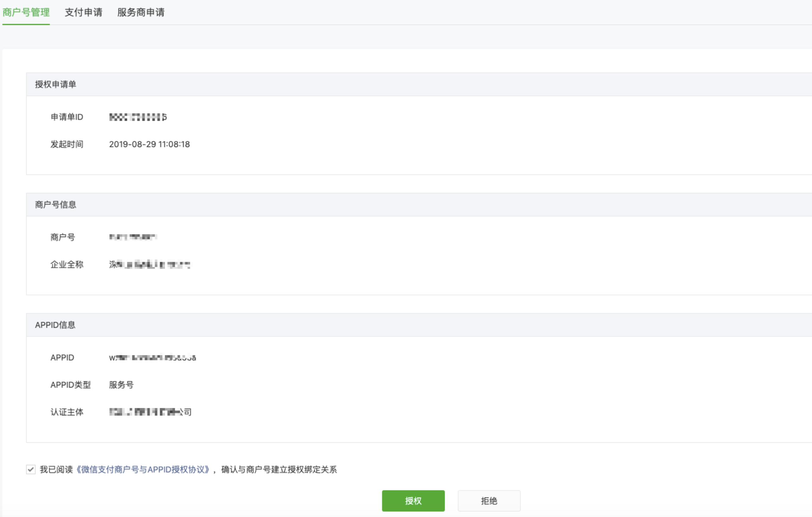Select the APPID value text

point(152,357)
